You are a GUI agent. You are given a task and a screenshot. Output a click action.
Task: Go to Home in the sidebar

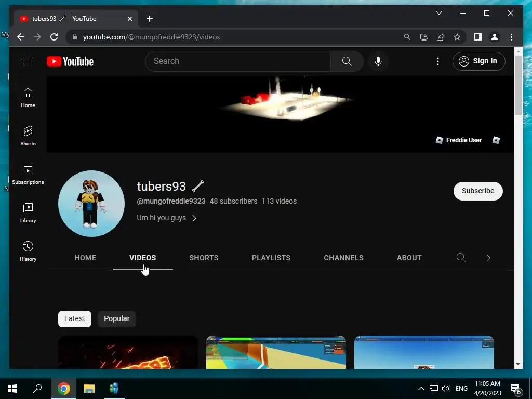(x=28, y=98)
